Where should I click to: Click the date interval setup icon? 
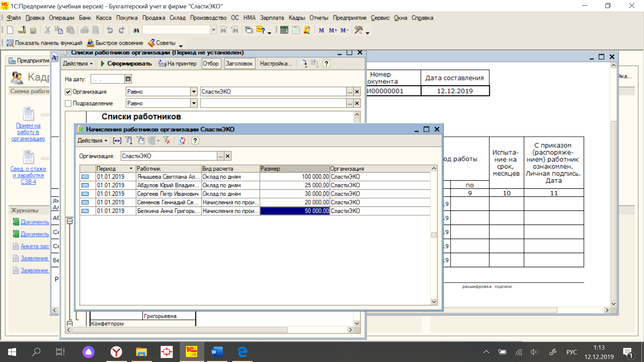tap(117, 141)
